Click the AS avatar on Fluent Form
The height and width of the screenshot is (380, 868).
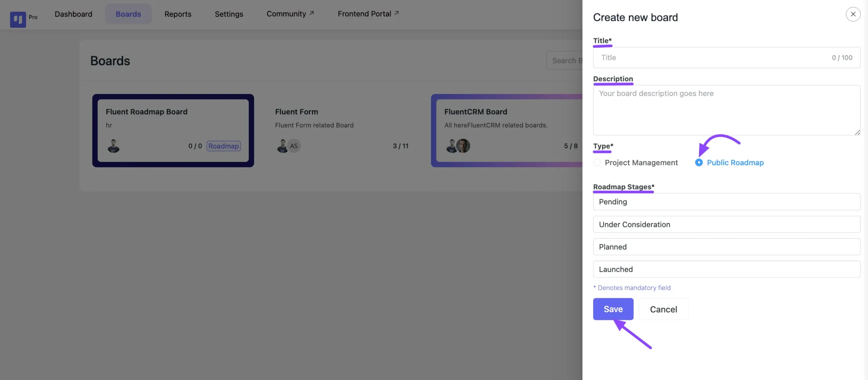(294, 146)
